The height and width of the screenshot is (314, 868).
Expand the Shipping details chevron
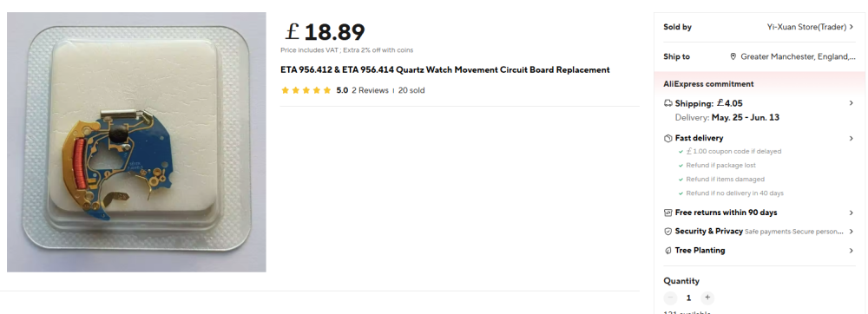click(x=852, y=103)
